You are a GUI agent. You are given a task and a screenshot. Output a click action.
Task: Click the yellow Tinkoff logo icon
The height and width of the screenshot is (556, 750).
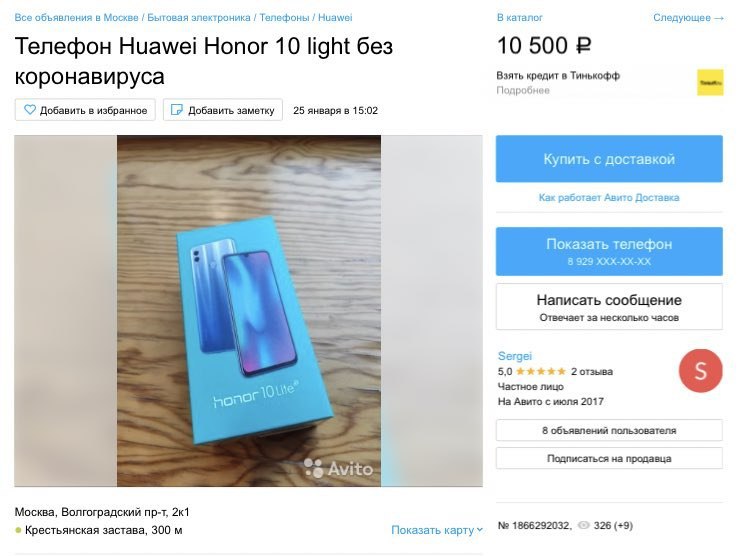pos(710,82)
